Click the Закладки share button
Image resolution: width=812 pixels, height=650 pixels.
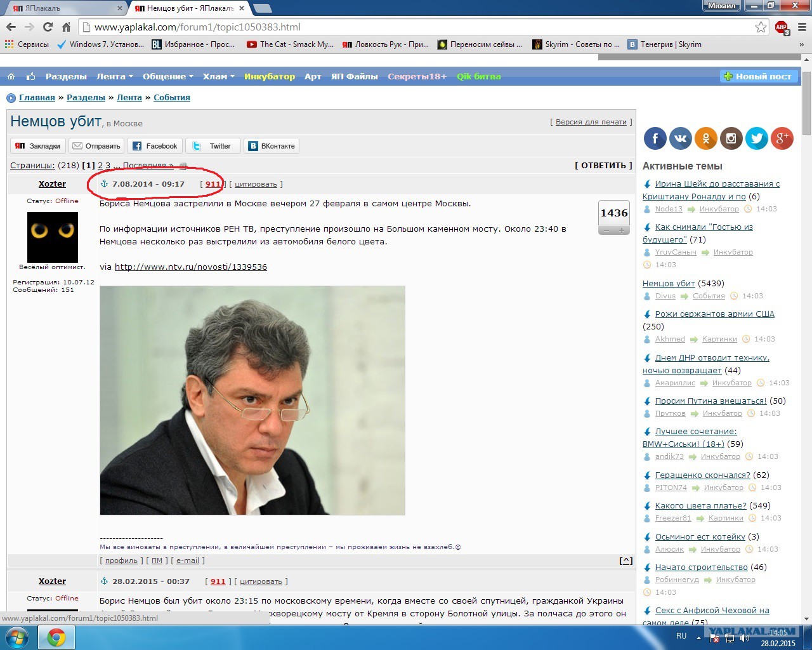[x=38, y=146]
